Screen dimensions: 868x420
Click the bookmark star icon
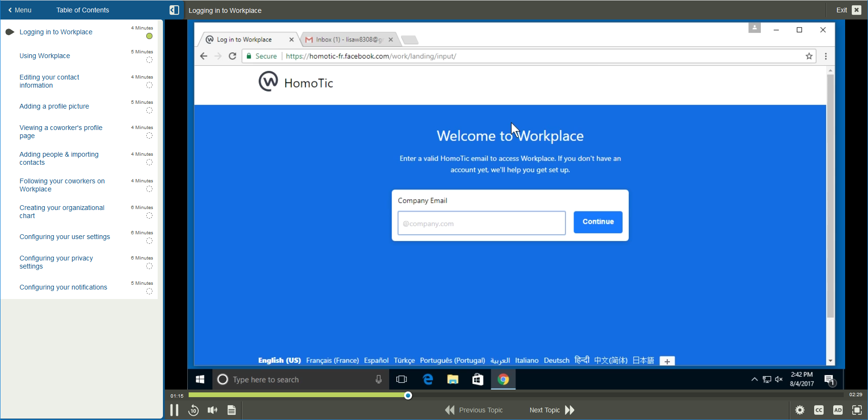(809, 56)
